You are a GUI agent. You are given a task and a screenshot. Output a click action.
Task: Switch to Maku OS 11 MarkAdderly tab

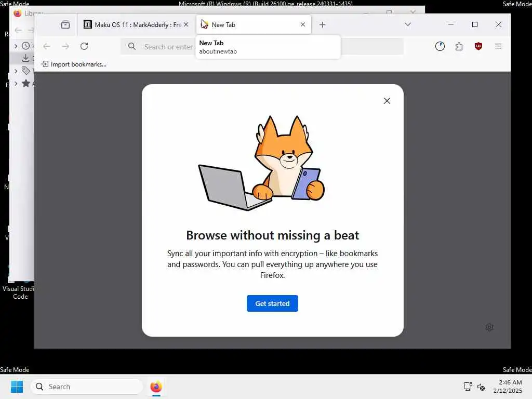click(x=136, y=24)
